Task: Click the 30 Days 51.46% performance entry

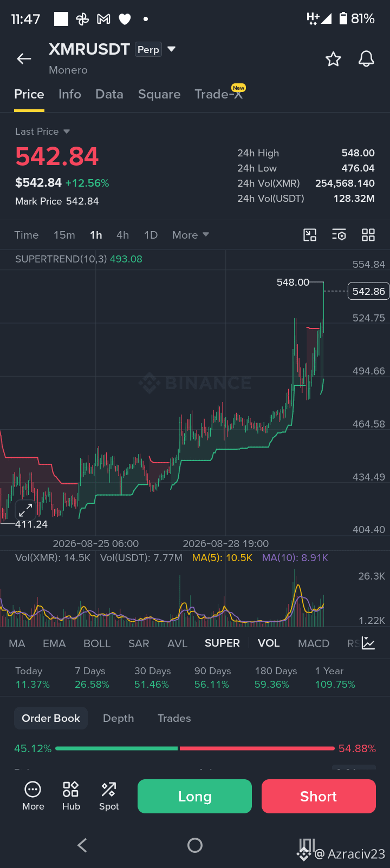Action: [x=152, y=678]
